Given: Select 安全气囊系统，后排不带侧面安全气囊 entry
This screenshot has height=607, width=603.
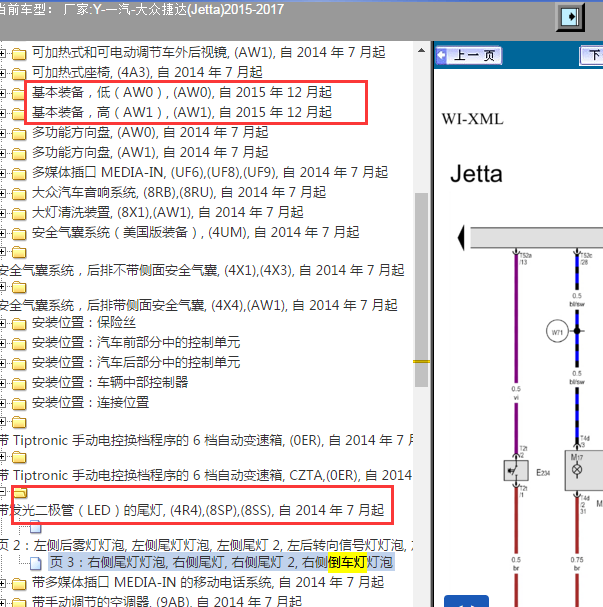Looking at the screenshot, I should (x=202, y=270).
